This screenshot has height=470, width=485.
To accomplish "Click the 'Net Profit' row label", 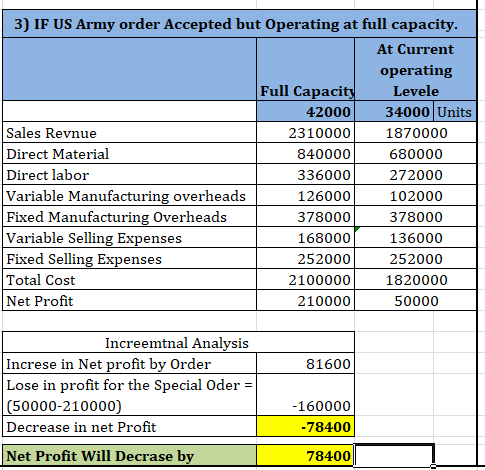I will (129, 300).
